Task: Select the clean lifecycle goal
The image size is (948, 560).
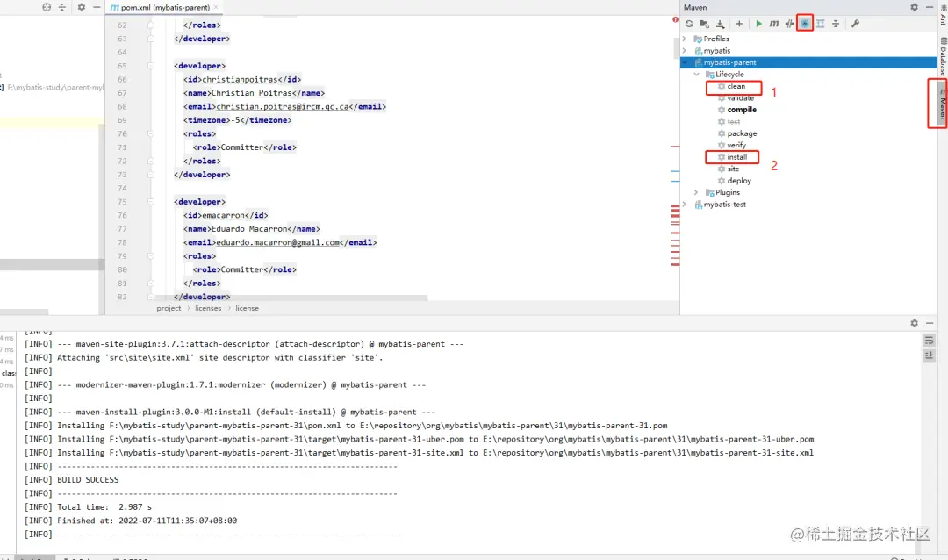Action: click(x=736, y=87)
